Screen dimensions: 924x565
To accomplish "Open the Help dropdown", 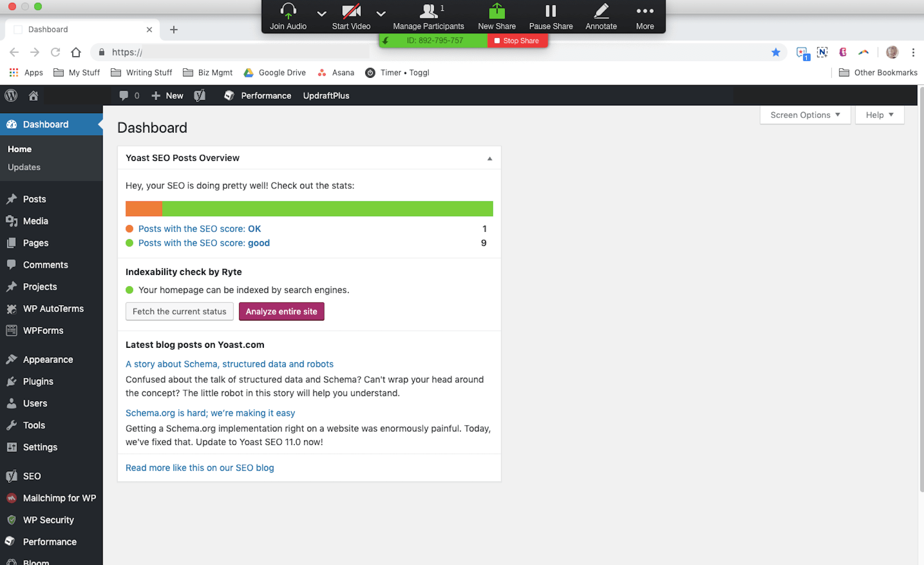I will [880, 115].
